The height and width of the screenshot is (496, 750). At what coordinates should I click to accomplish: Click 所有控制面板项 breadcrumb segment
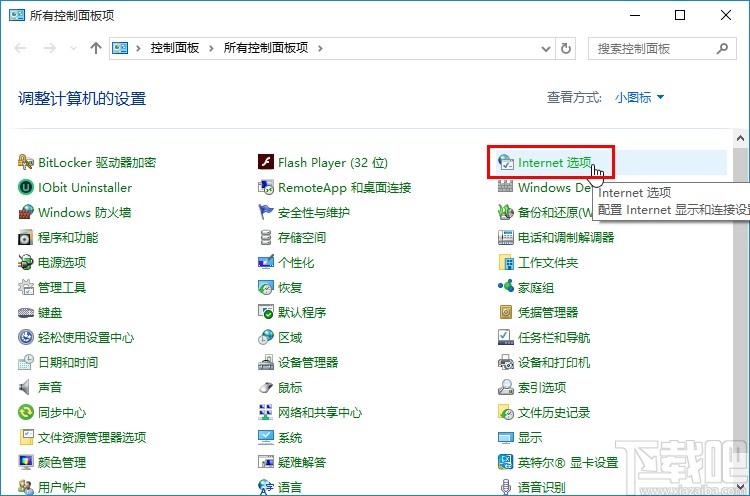[266, 48]
